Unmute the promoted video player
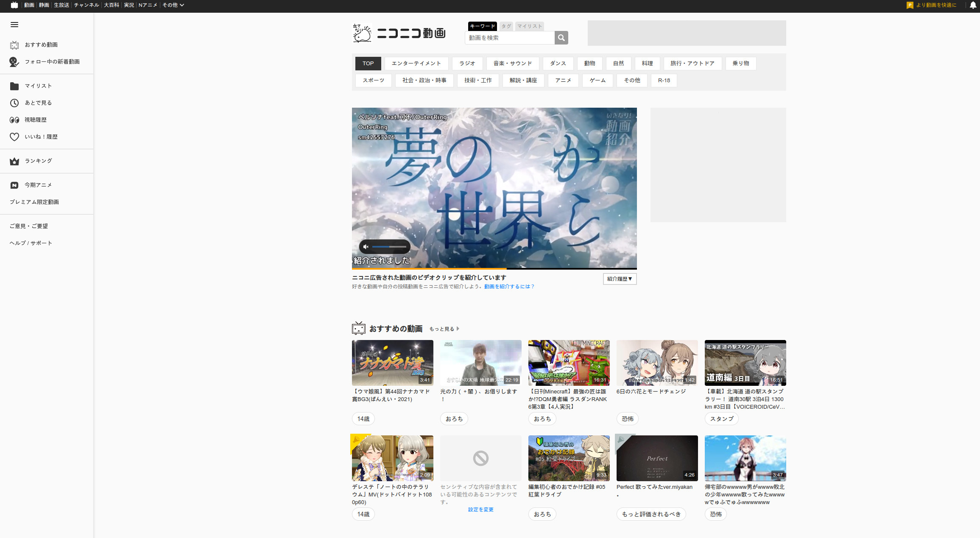The width and height of the screenshot is (980, 538). click(x=366, y=246)
